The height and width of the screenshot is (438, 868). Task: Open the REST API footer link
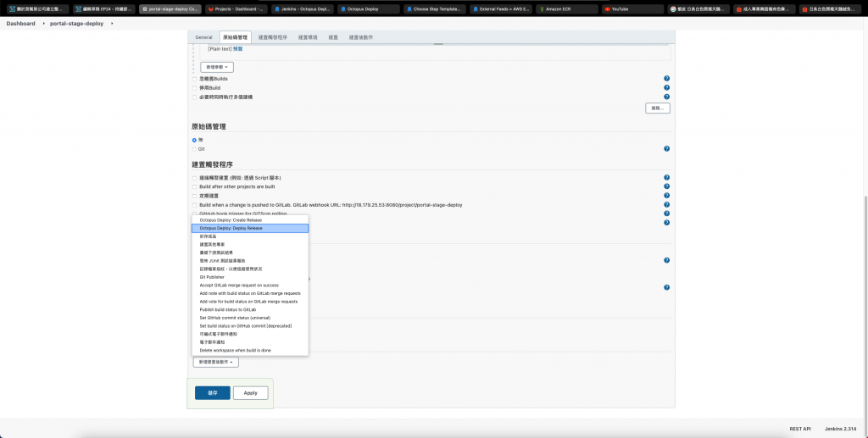pyautogui.click(x=800, y=430)
